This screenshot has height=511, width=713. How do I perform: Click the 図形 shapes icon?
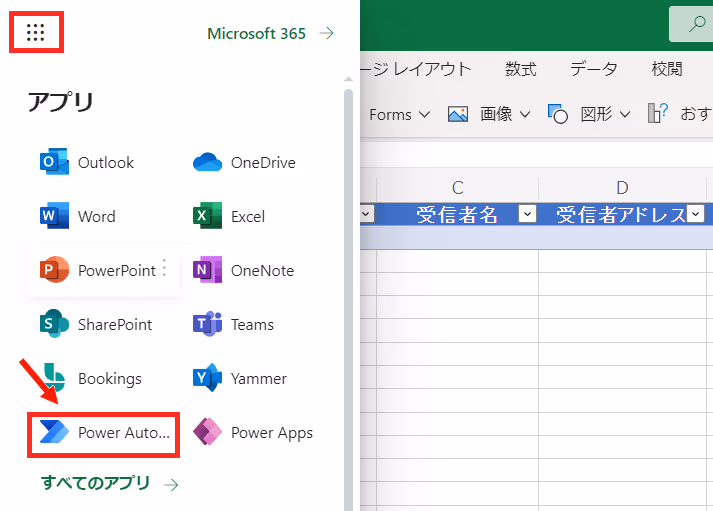pyautogui.click(x=557, y=114)
